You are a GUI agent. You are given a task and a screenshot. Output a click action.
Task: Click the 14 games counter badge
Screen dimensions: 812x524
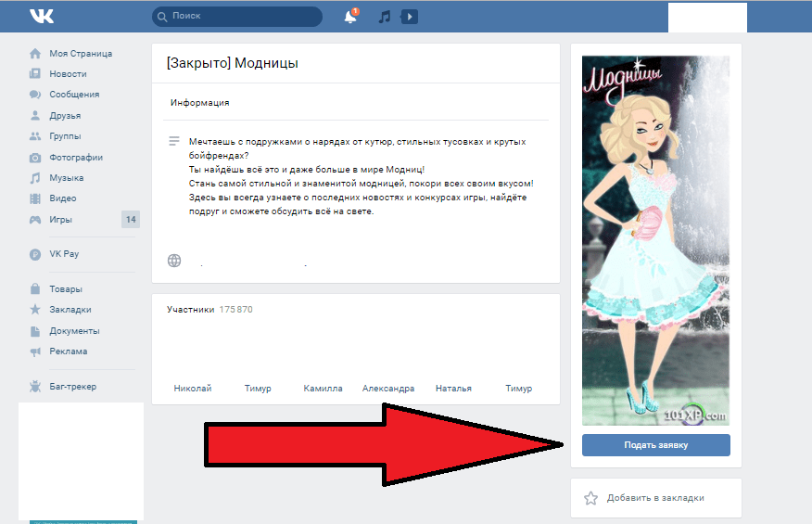[x=131, y=219]
